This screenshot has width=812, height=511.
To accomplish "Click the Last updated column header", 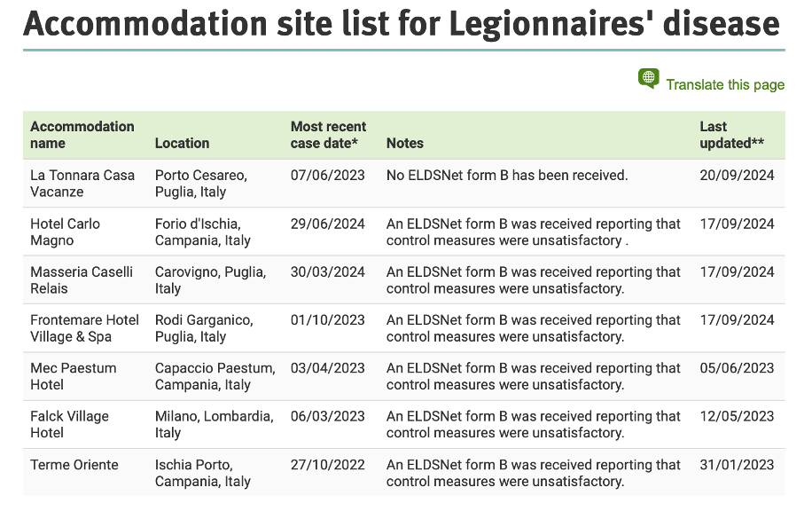I will point(731,135).
